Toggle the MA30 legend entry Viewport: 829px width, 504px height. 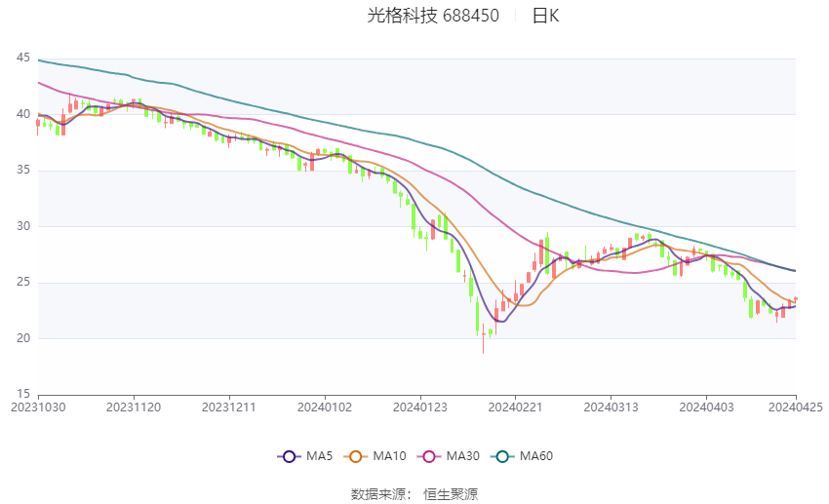click(449, 456)
